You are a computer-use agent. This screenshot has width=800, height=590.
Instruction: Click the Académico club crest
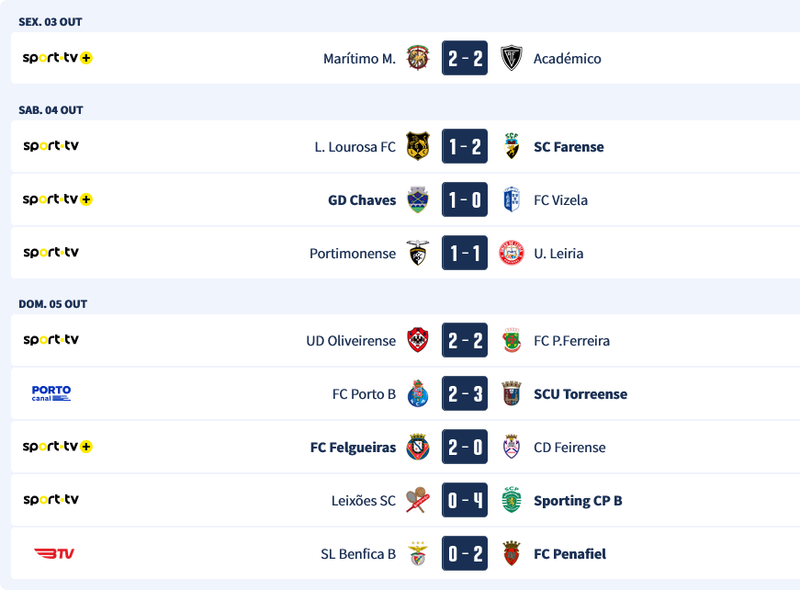(512, 58)
